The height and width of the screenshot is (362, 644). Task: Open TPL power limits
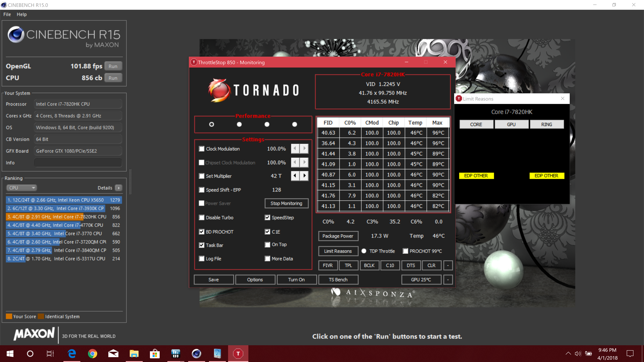click(x=348, y=265)
